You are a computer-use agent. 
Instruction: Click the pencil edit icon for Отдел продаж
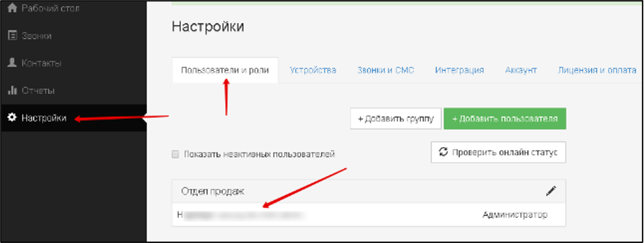551,191
